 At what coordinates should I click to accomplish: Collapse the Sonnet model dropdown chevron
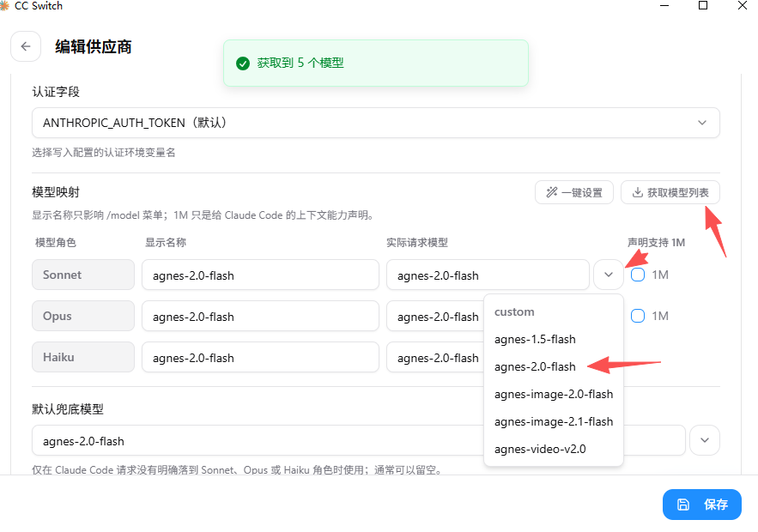pos(609,275)
